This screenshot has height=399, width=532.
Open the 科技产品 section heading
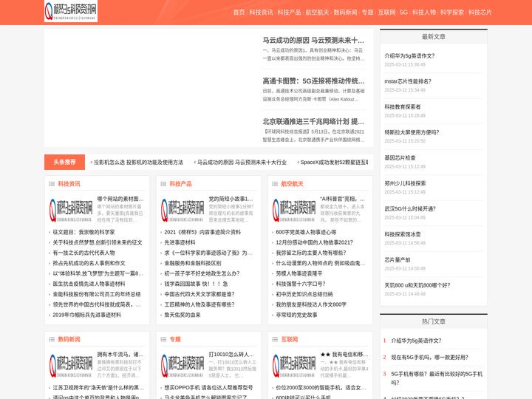point(180,184)
